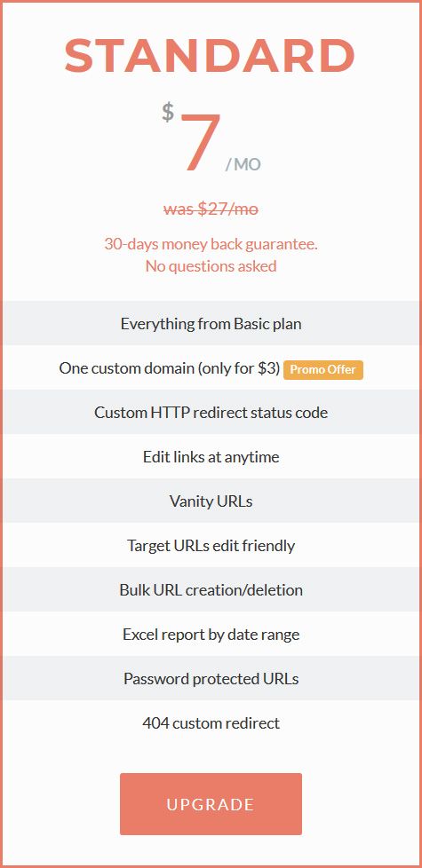Select 'Edit links at anytime' row

click(x=211, y=456)
